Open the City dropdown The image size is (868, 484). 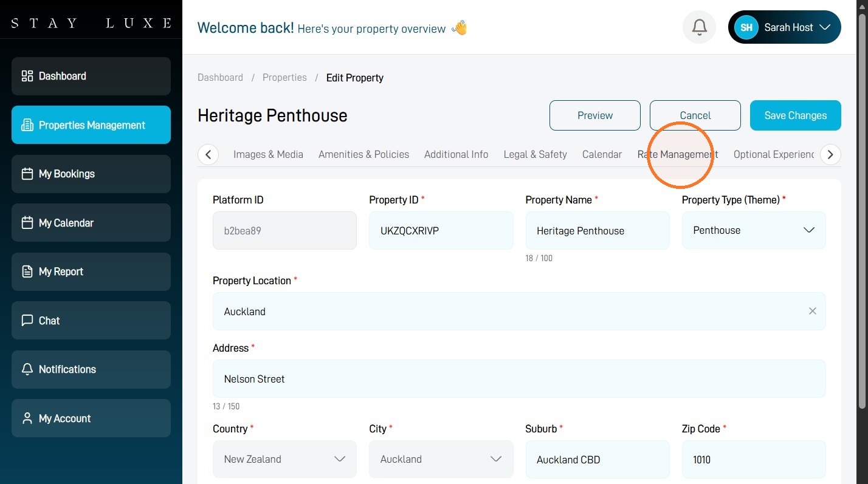441,459
